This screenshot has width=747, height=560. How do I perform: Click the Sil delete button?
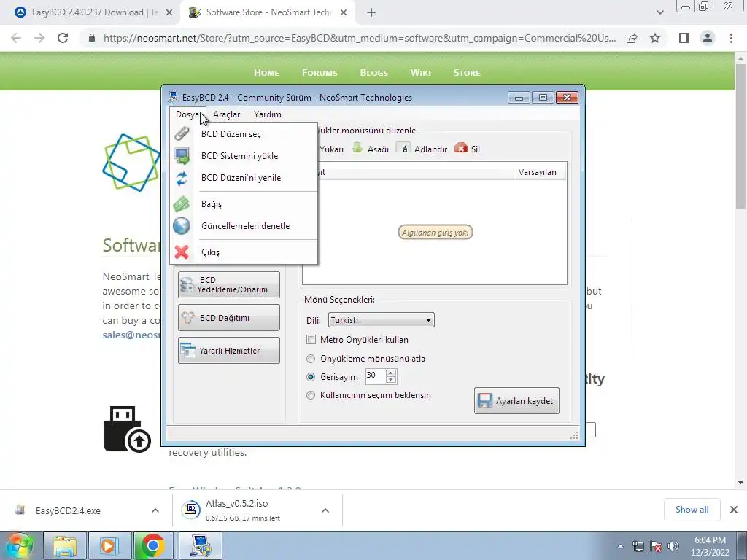point(468,149)
